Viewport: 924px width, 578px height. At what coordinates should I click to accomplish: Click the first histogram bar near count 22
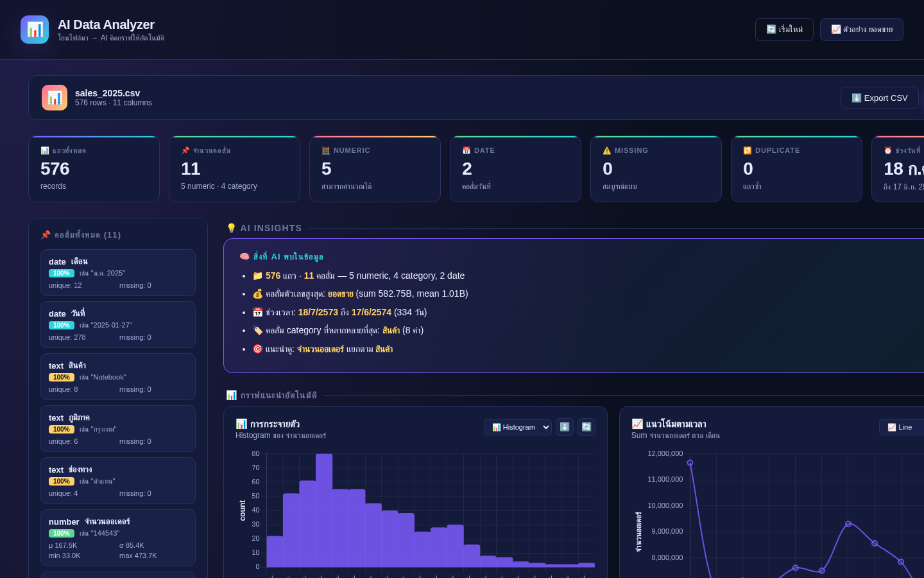pos(275,552)
